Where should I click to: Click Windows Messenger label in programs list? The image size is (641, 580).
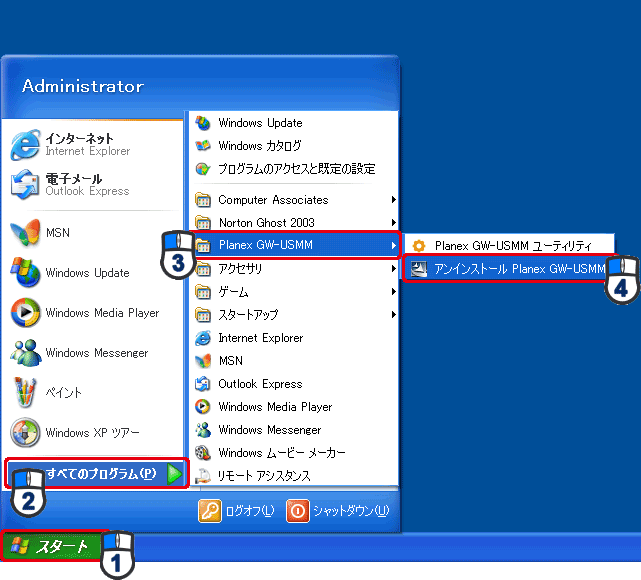(x=270, y=430)
